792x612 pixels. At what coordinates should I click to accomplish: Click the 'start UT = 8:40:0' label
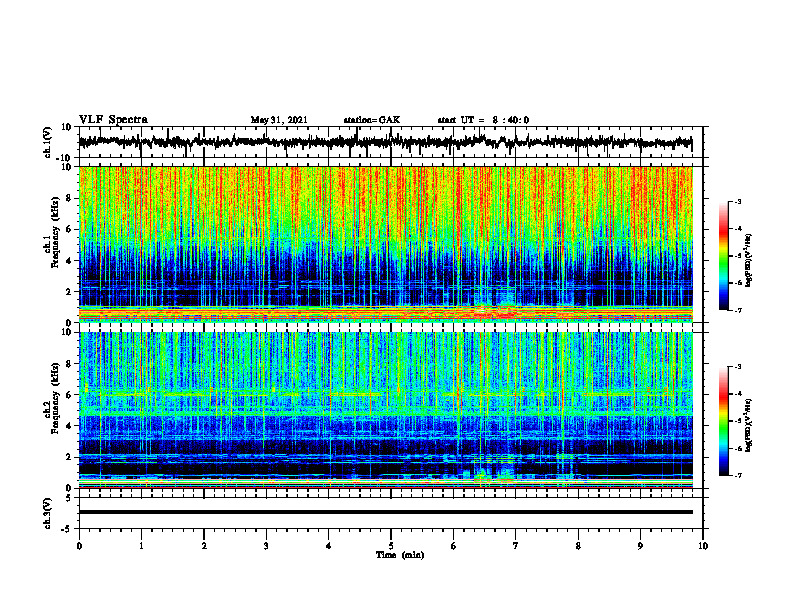(483, 120)
